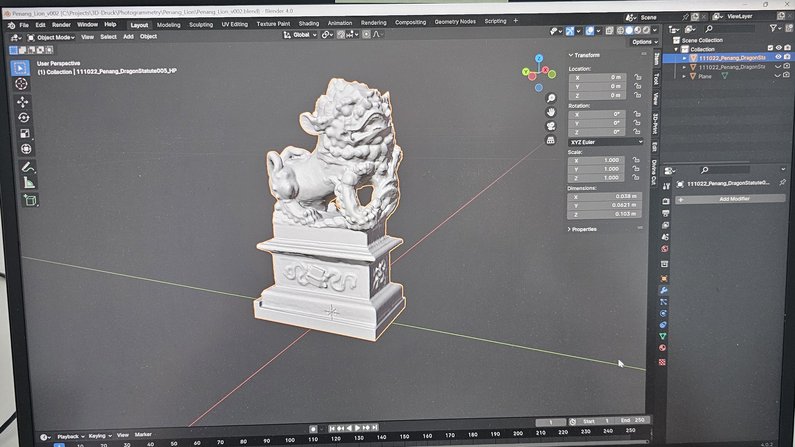Toggle the lock for Location X

pyautogui.click(x=637, y=77)
